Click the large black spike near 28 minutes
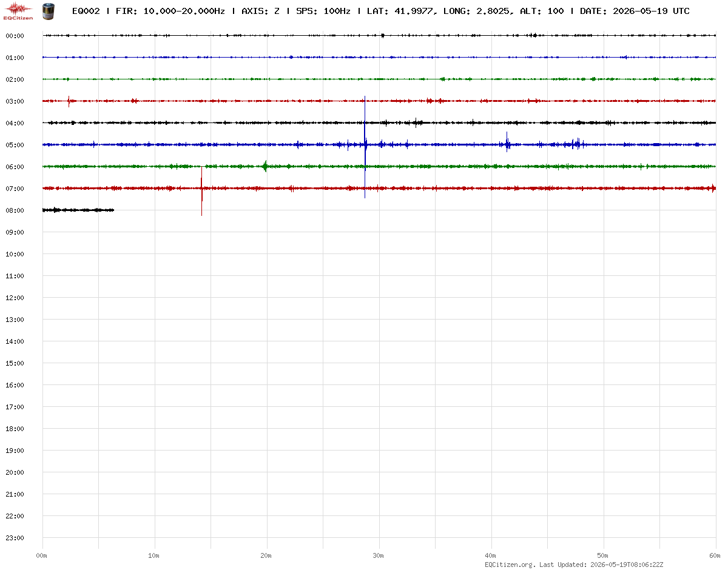 coord(365,147)
